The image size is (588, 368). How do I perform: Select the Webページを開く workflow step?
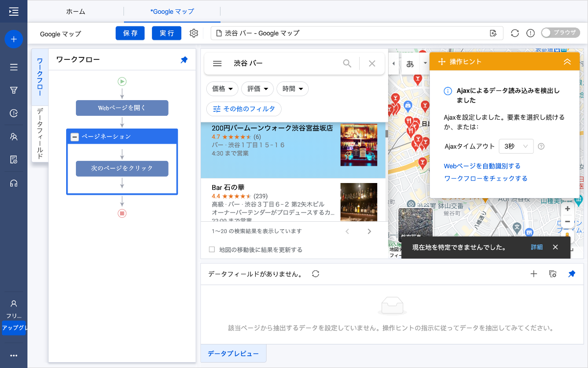[x=122, y=108]
